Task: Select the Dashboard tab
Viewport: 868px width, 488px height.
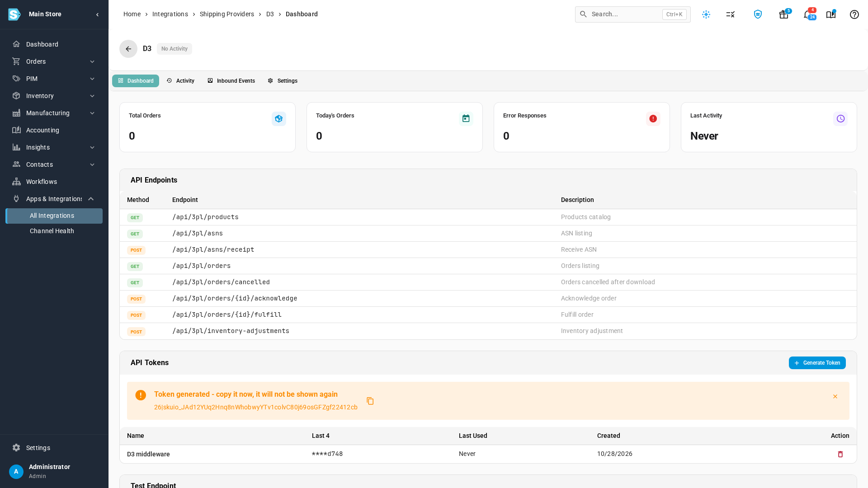Action: tap(136, 81)
